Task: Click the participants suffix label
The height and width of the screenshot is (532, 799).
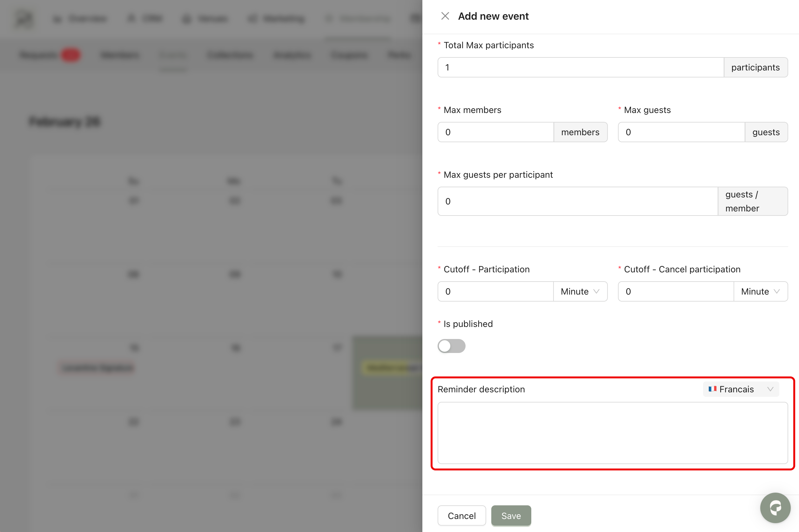Action: 755,67
